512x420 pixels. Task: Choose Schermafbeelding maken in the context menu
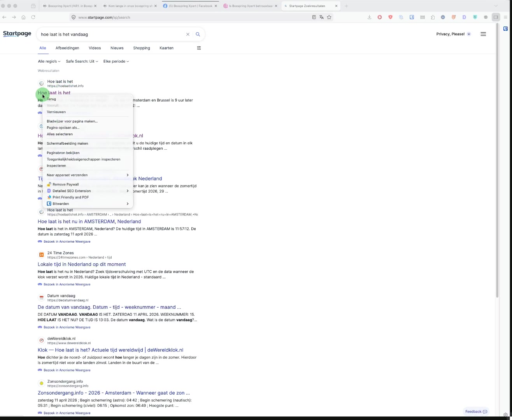coord(67,143)
